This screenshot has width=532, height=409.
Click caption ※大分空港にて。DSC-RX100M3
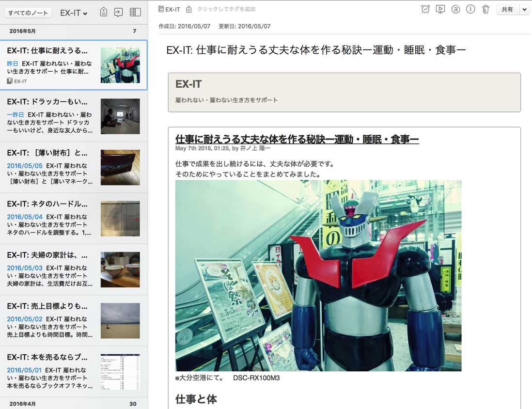pyautogui.click(x=228, y=378)
